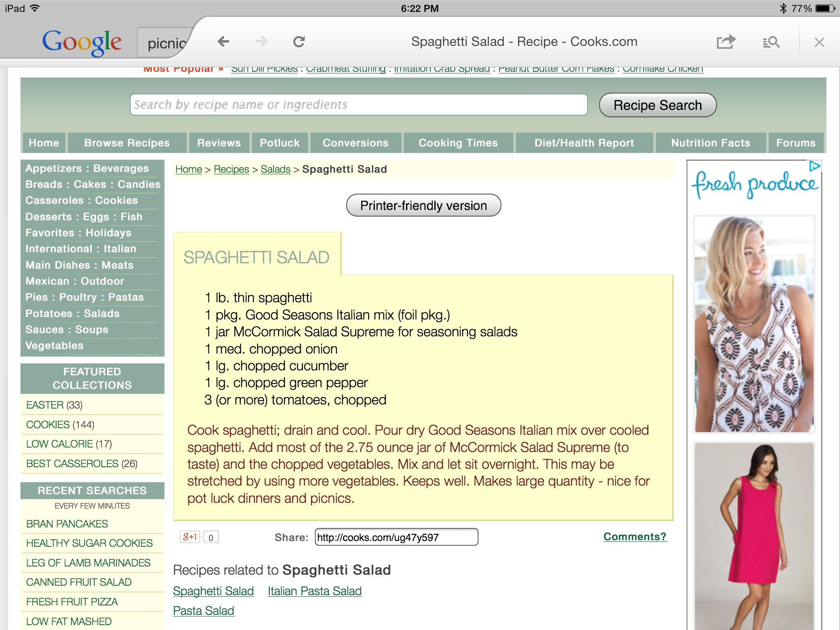Click the search magnifier icon in toolbar
Image resolution: width=840 pixels, height=630 pixels.
click(772, 42)
